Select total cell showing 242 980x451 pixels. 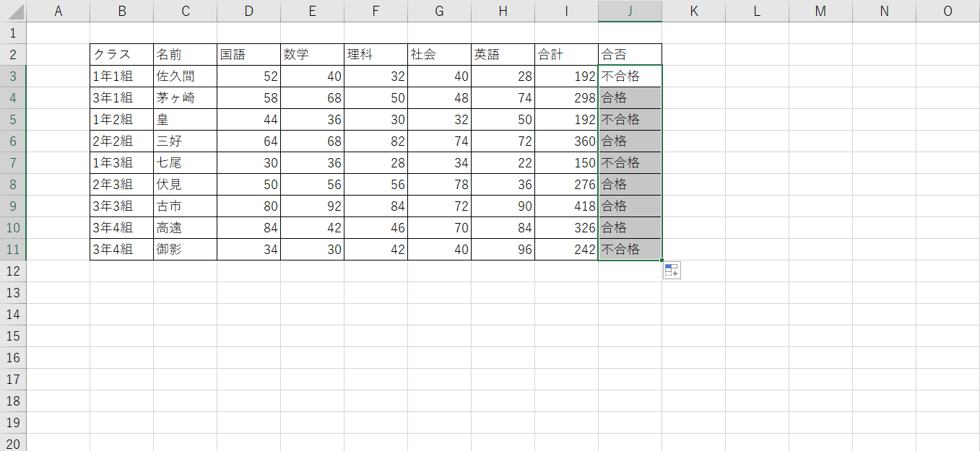[566, 249]
